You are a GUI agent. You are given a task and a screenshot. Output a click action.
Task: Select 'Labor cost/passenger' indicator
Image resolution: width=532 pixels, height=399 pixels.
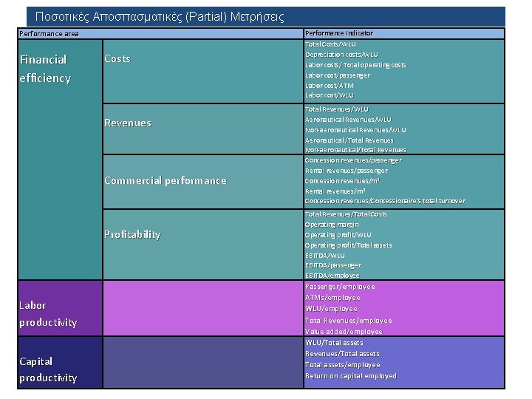337,75
